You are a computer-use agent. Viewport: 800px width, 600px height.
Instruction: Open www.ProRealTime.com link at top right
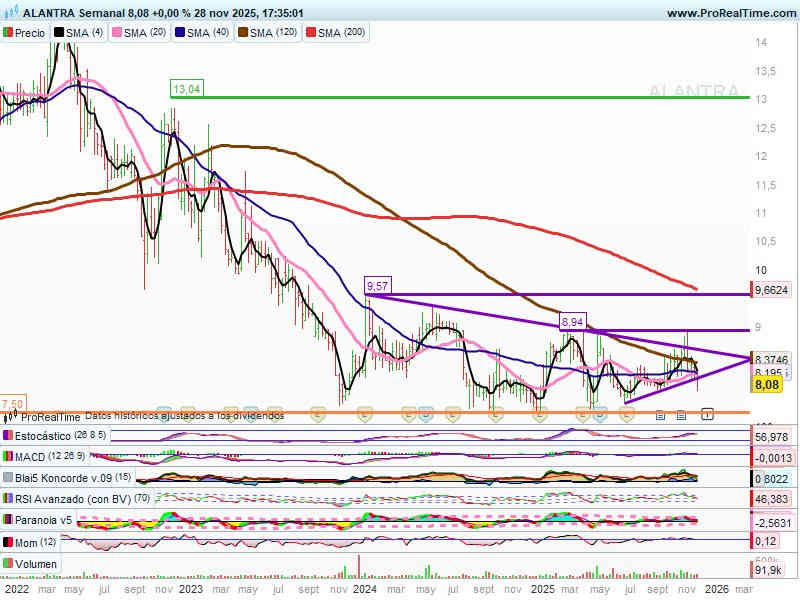coord(730,13)
